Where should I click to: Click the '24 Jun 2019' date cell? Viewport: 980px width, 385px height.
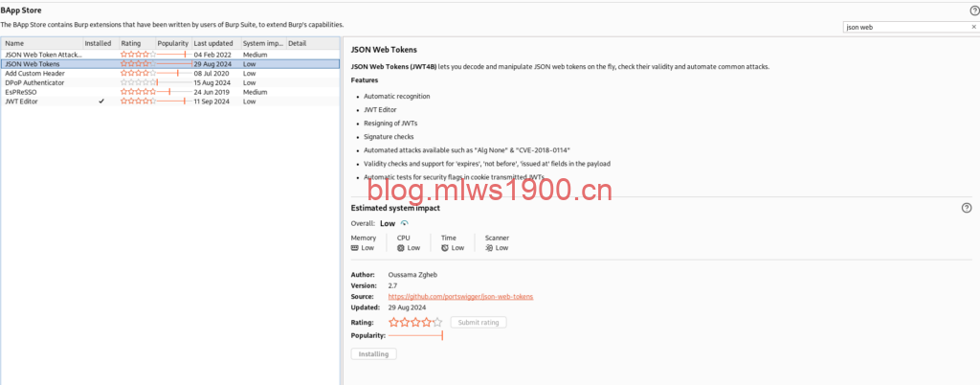212,92
